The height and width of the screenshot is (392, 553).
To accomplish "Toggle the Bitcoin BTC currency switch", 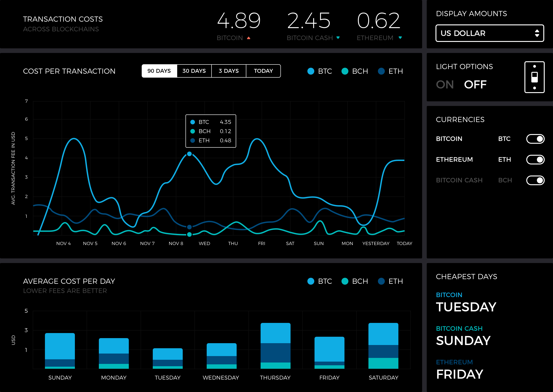I will click(535, 139).
